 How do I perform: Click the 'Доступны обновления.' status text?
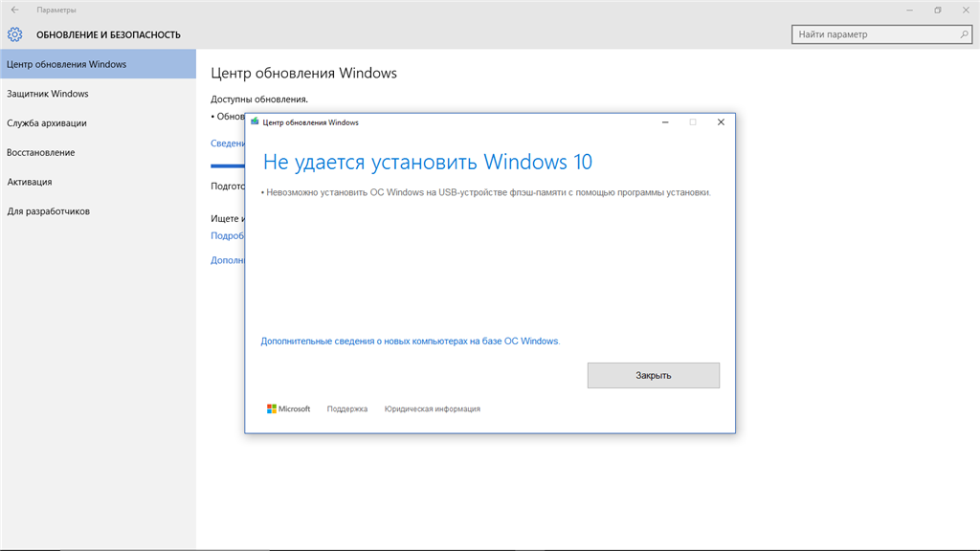(259, 99)
